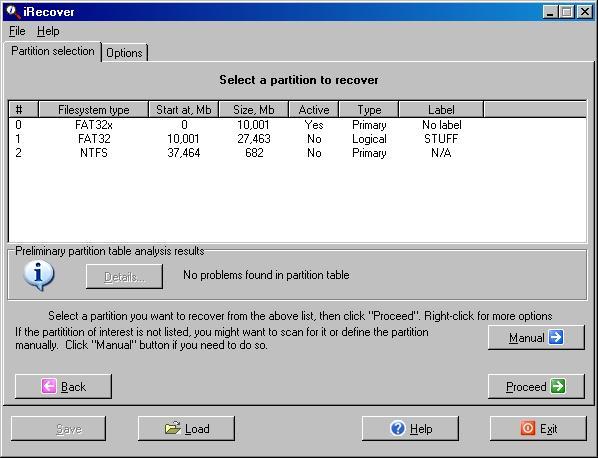Click 'No problems found in partition table' text
The width and height of the screenshot is (598, 458).
point(266,275)
